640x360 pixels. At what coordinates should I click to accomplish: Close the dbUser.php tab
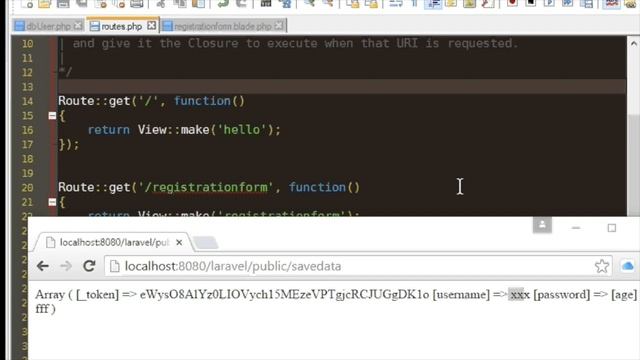tap(78, 26)
